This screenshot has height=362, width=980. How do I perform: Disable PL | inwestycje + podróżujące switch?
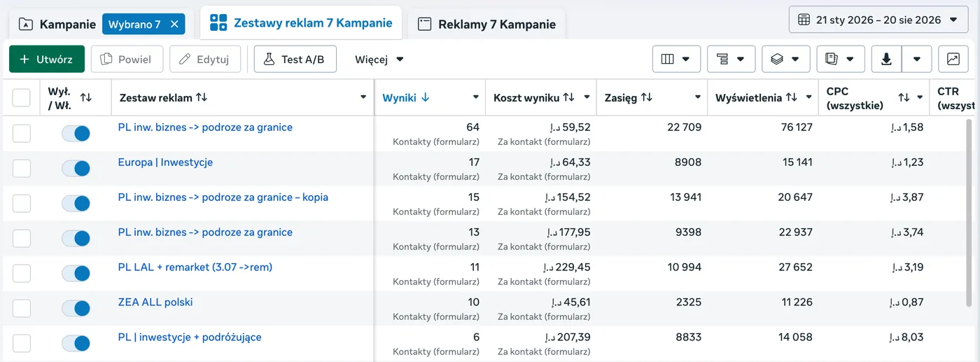pos(76,343)
